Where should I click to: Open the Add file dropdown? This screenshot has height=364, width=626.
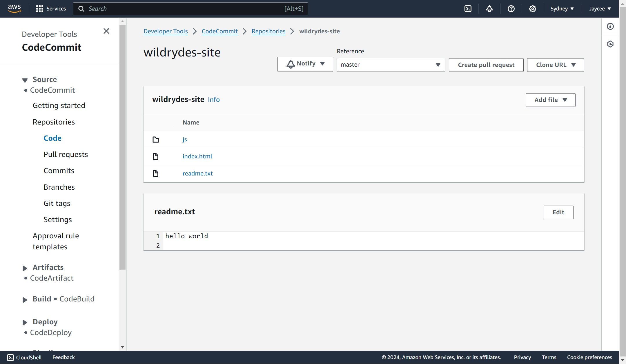tap(550, 100)
